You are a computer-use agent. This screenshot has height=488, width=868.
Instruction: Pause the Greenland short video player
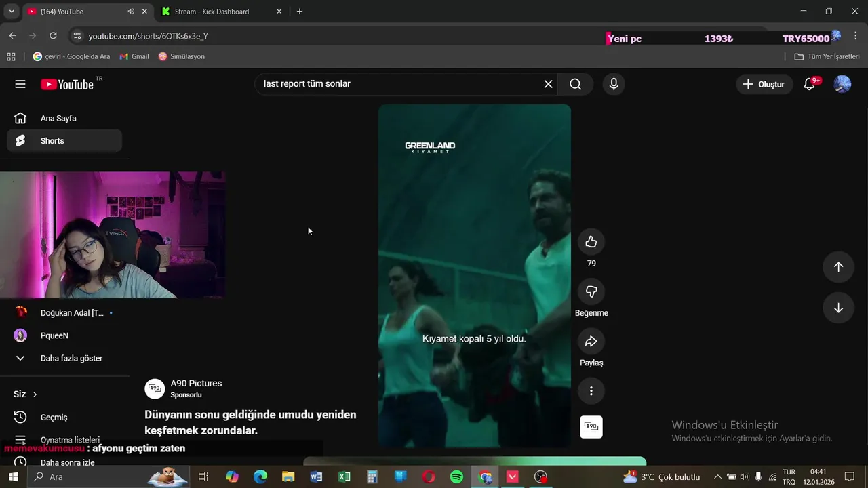coord(475,276)
